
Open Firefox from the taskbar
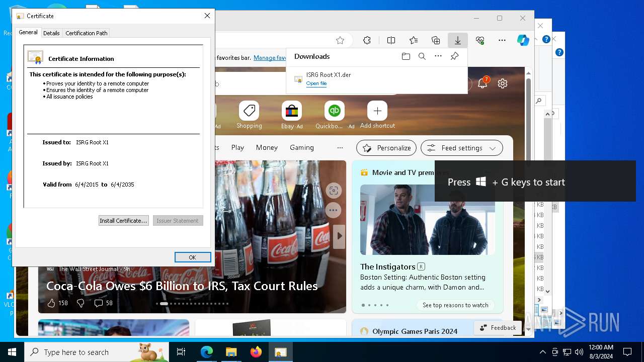click(x=256, y=352)
